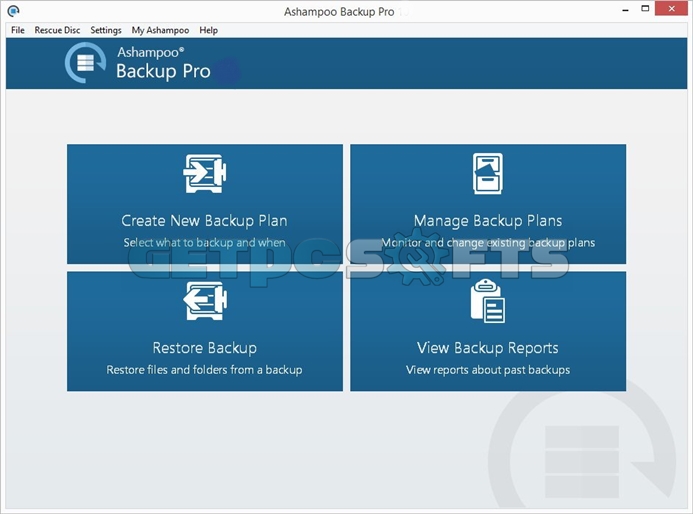Open the Rescue Disc menu
The height and width of the screenshot is (514, 693).
57,30
